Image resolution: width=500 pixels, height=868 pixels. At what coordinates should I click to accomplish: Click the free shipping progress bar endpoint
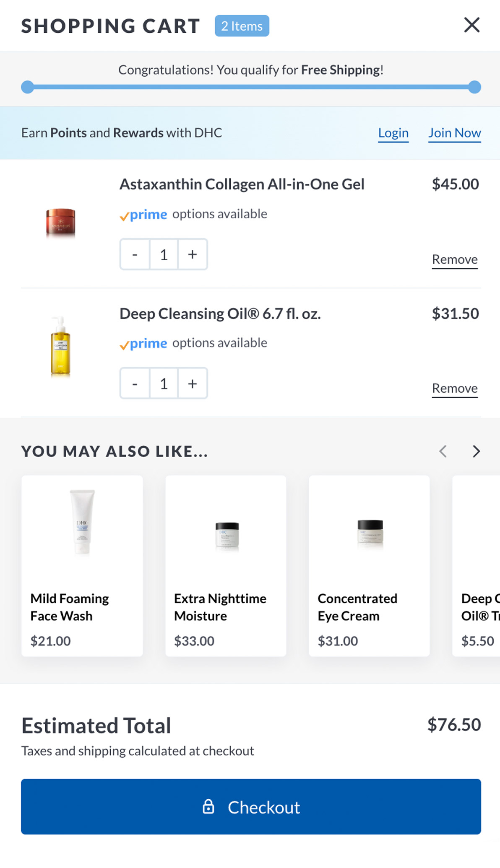[474, 87]
